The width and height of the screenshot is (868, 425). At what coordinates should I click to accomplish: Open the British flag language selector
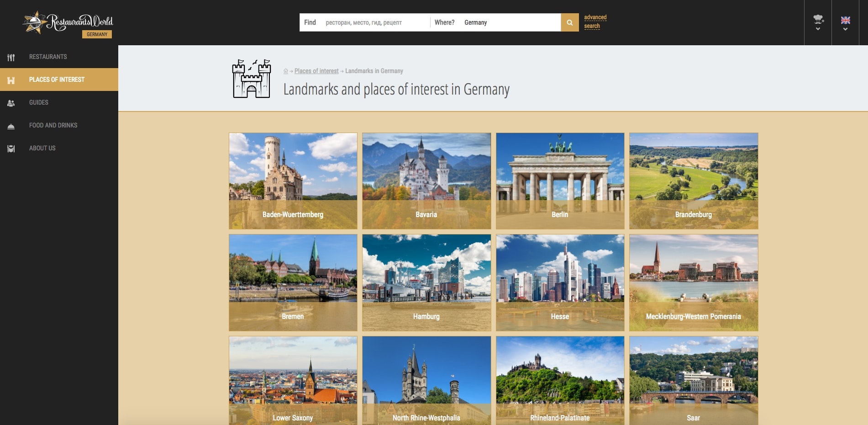coord(846,20)
